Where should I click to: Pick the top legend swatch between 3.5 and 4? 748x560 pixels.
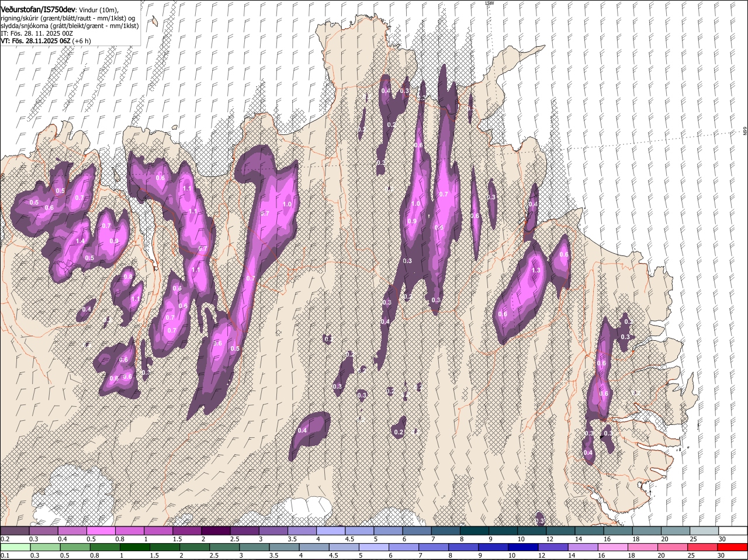tap(302, 531)
